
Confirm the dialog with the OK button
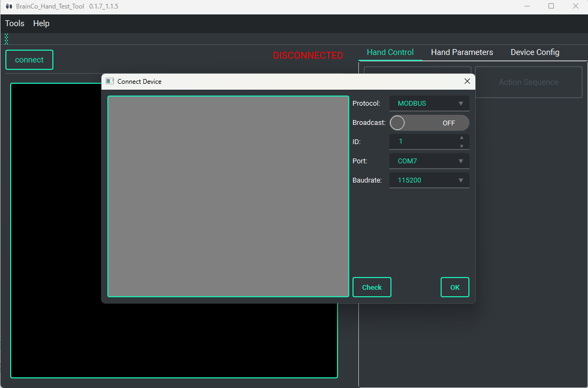pyautogui.click(x=454, y=287)
